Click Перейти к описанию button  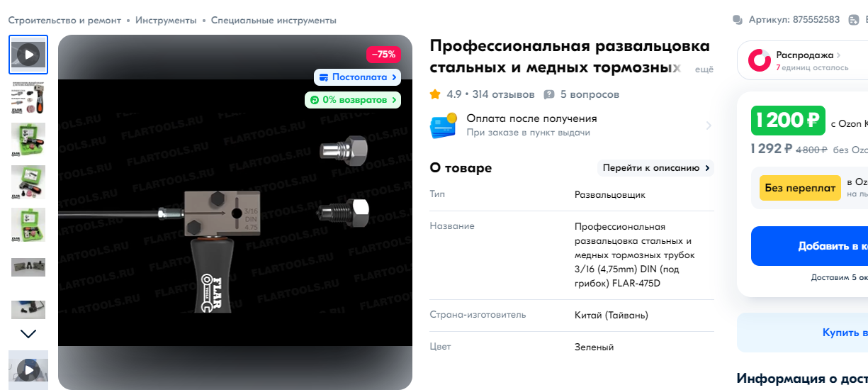pyautogui.click(x=656, y=168)
